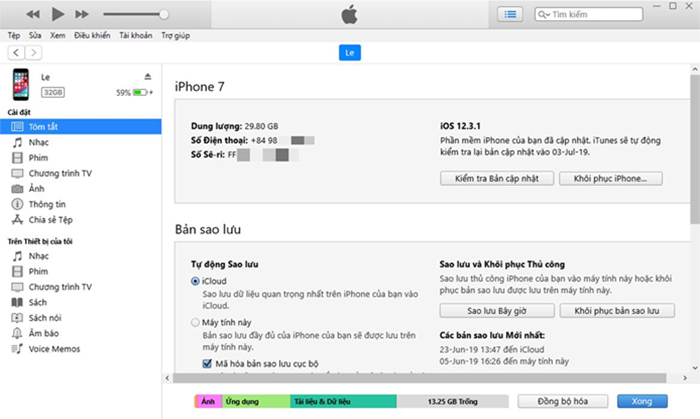Click the Le device tab button
Screen dimensions: 700x419
[350, 53]
